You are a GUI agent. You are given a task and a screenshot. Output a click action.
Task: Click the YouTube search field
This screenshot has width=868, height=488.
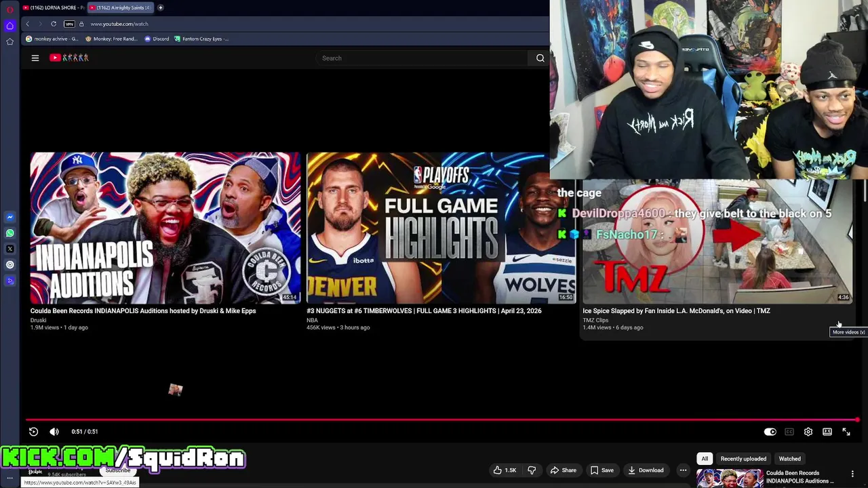click(422, 58)
